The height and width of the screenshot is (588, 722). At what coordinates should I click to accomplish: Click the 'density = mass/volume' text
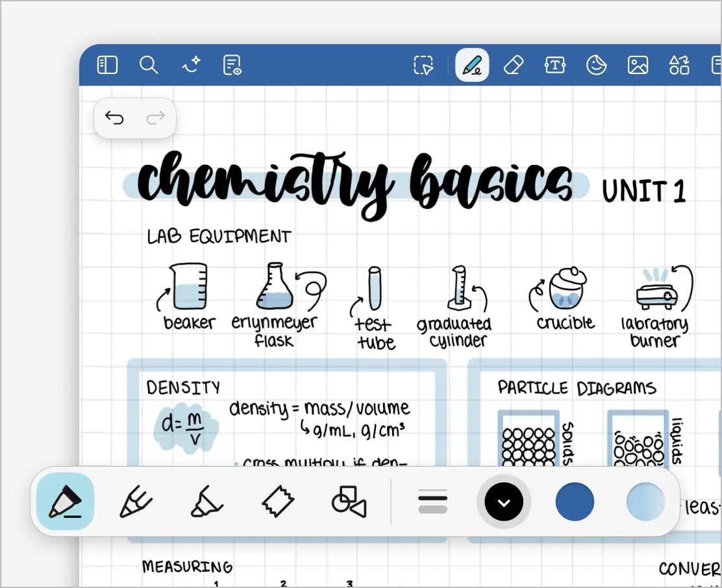(x=319, y=408)
